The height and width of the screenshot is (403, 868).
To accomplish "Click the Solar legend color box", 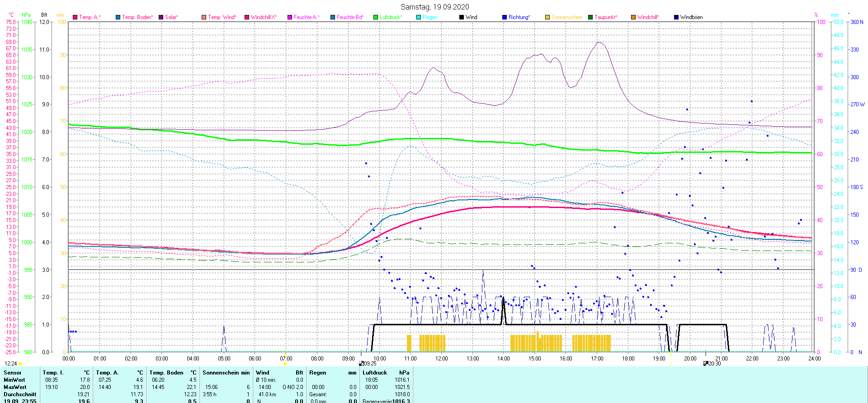I will [x=161, y=17].
